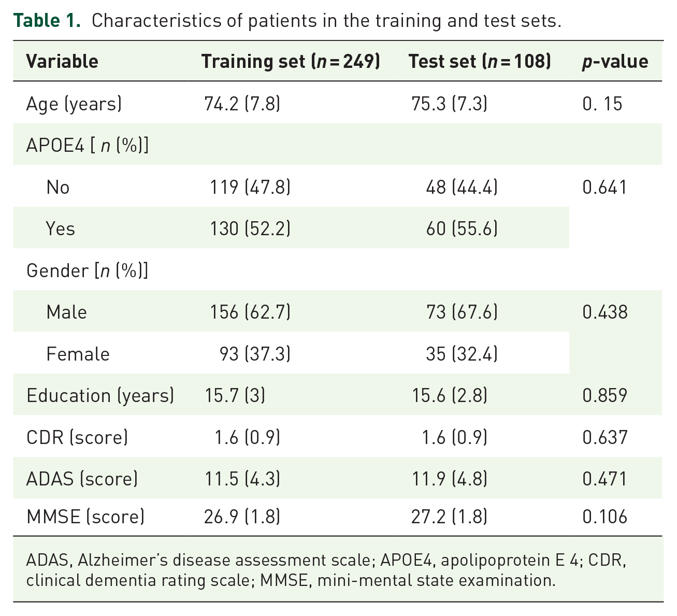The width and height of the screenshot is (677, 616).
Task: Click the Gender [n (%)] row label
Action: [87, 271]
